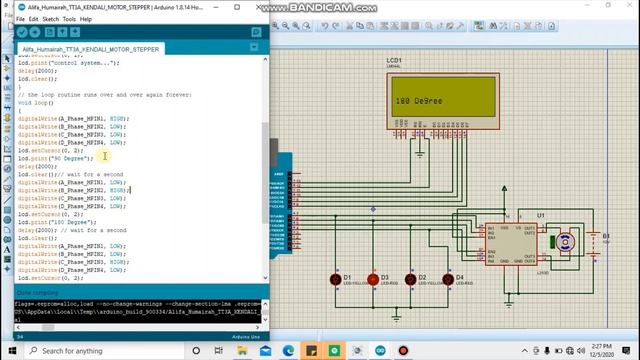640x360 pixels.
Task: Select the Proteus Junction Dot tool
Action: pyautogui.click(x=7, y=78)
